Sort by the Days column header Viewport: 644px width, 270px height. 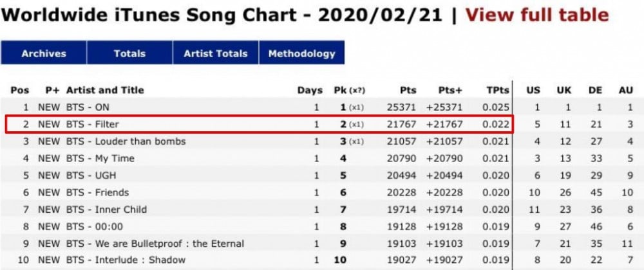click(308, 90)
